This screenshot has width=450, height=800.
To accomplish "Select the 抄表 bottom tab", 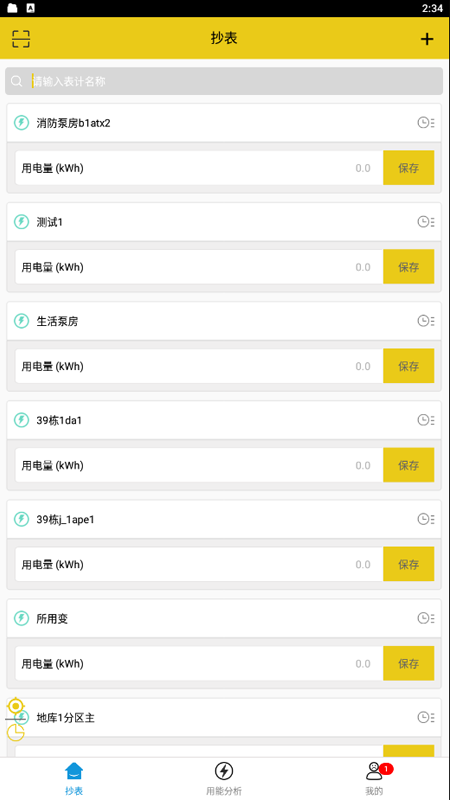I will pos(74,778).
